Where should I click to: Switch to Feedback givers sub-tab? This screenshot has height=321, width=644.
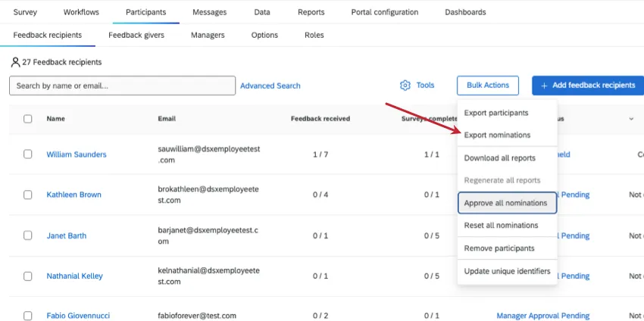[136, 35]
